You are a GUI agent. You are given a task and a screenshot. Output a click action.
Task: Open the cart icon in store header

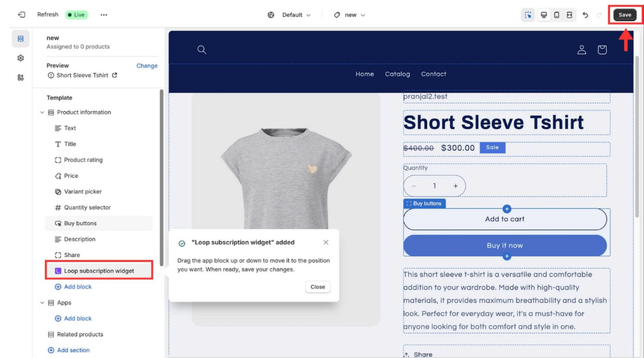coord(602,50)
